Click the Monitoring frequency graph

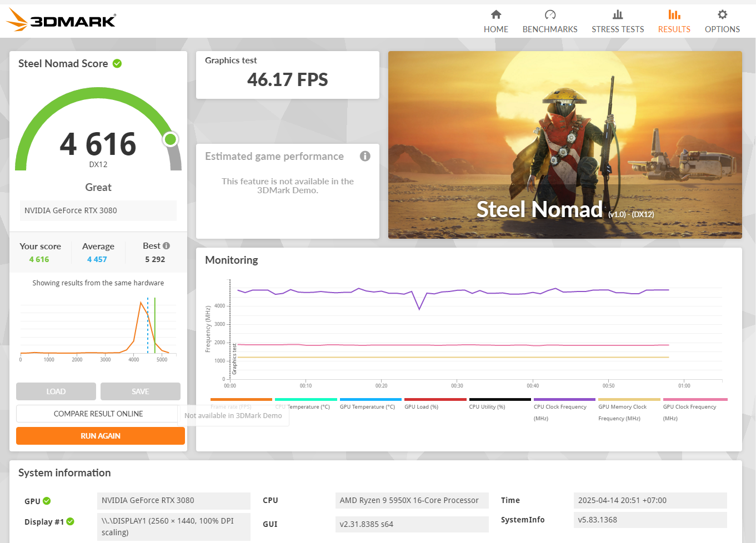[464, 333]
